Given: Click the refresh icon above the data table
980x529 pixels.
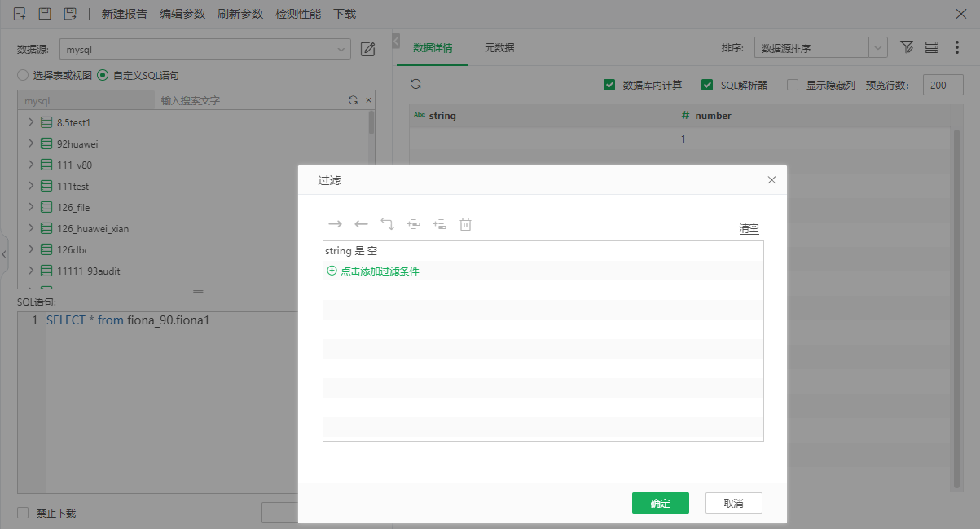Looking at the screenshot, I should click(x=416, y=84).
